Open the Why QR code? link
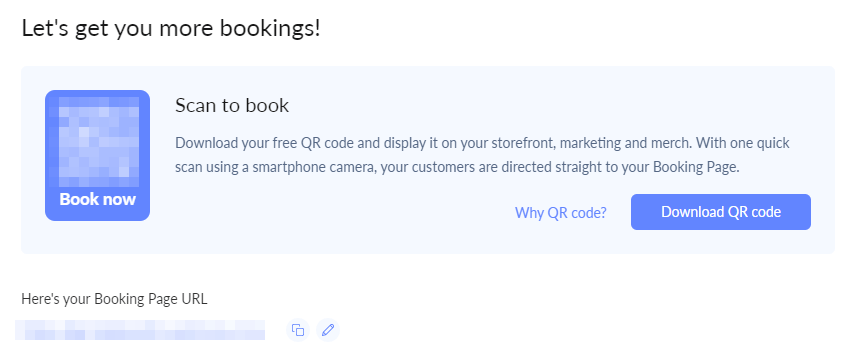Viewport: 855px width, 361px height. click(x=561, y=212)
